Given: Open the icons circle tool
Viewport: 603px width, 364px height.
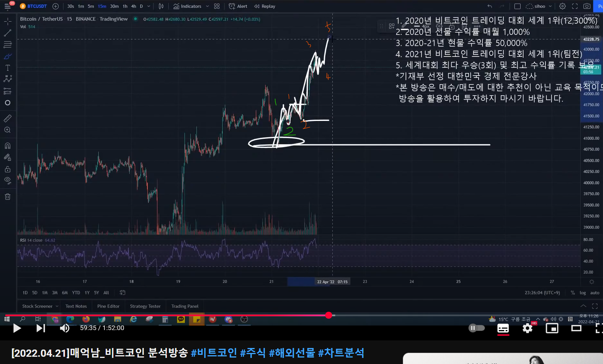Looking at the screenshot, I should (x=8, y=103).
